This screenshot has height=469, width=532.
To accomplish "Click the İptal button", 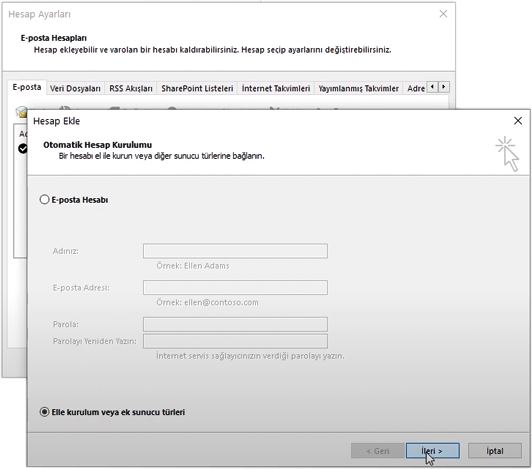I will [495, 451].
